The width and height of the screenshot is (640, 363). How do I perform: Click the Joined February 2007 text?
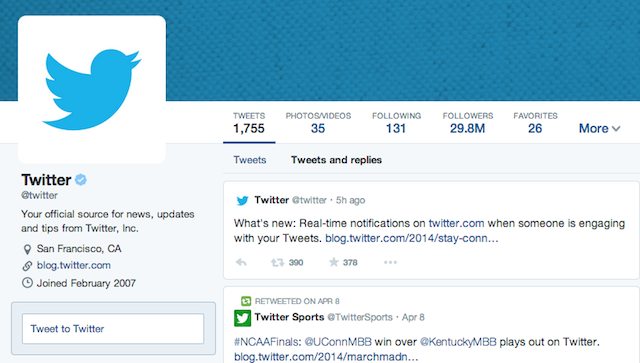click(86, 283)
